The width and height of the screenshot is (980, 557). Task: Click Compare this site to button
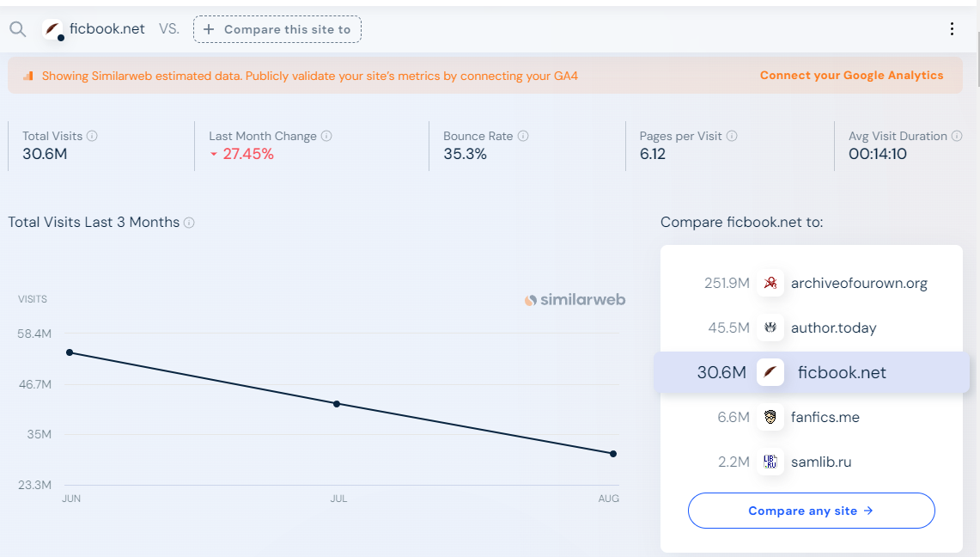[x=277, y=29]
